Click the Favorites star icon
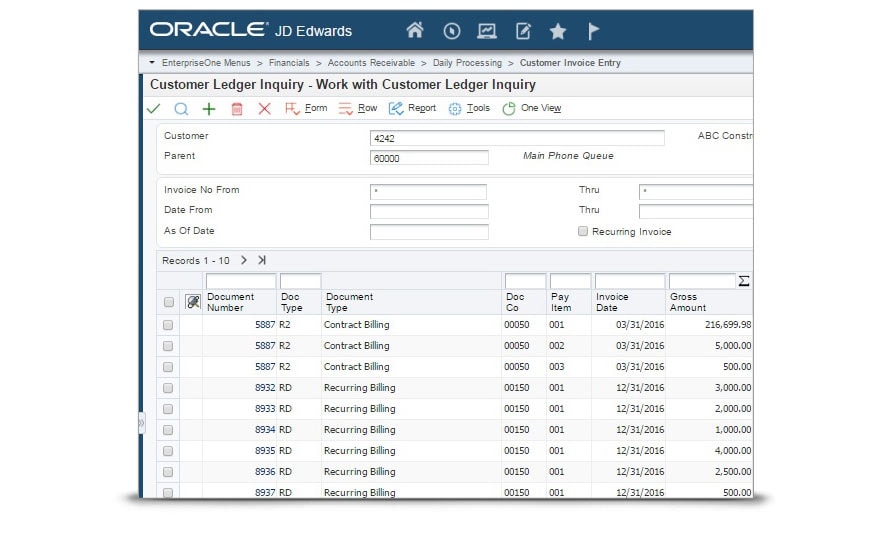This screenshot has width=880, height=533. (x=558, y=31)
